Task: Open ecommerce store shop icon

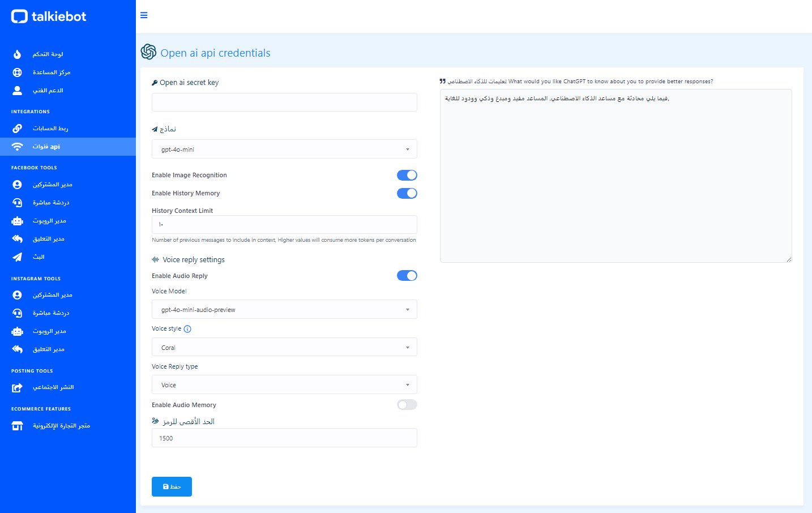Action: pos(18,426)
